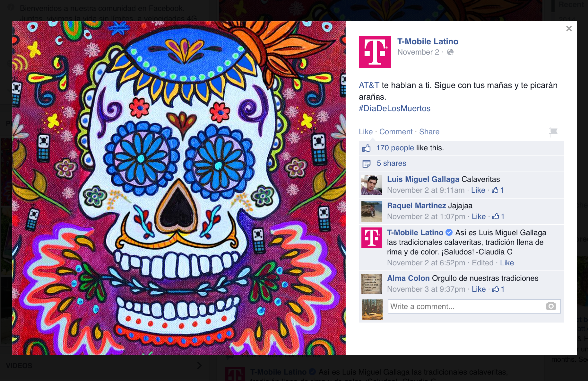The width and height of the screenshot is (588, 381).
Task: Click your profile picture beside the comment box
Action: pyautogui.click(x=372, y=310)
